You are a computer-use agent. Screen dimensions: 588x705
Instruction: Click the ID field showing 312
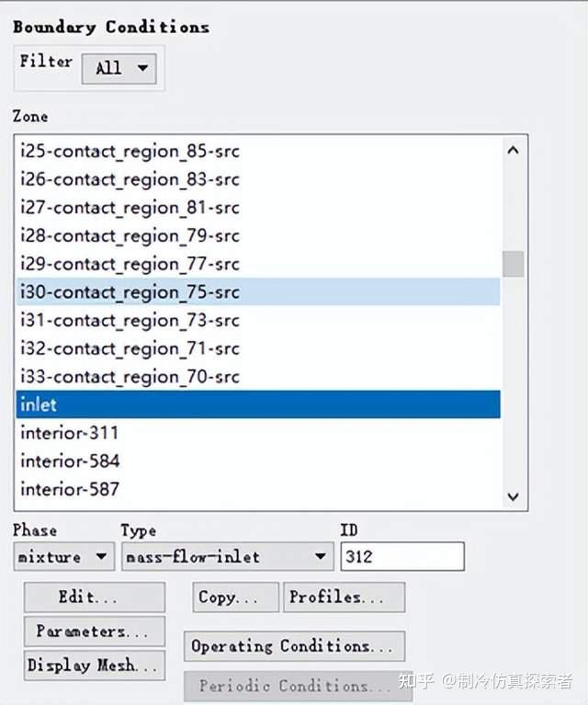(x=401, y=556)
